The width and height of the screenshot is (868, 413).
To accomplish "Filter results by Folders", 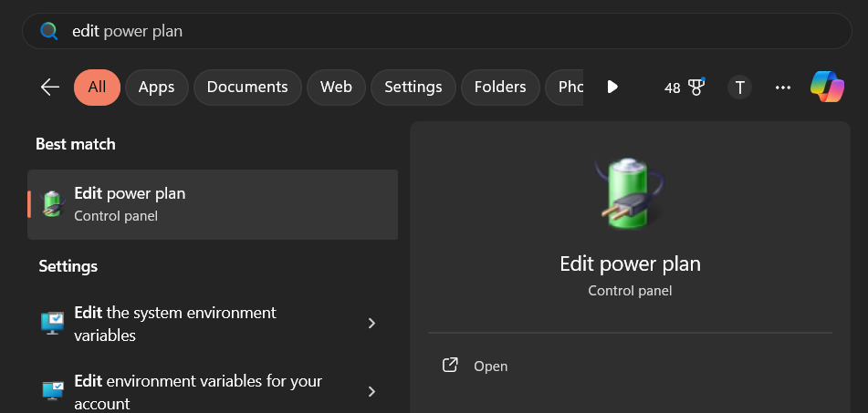I will pyautogui.click(x=500, y=87).
